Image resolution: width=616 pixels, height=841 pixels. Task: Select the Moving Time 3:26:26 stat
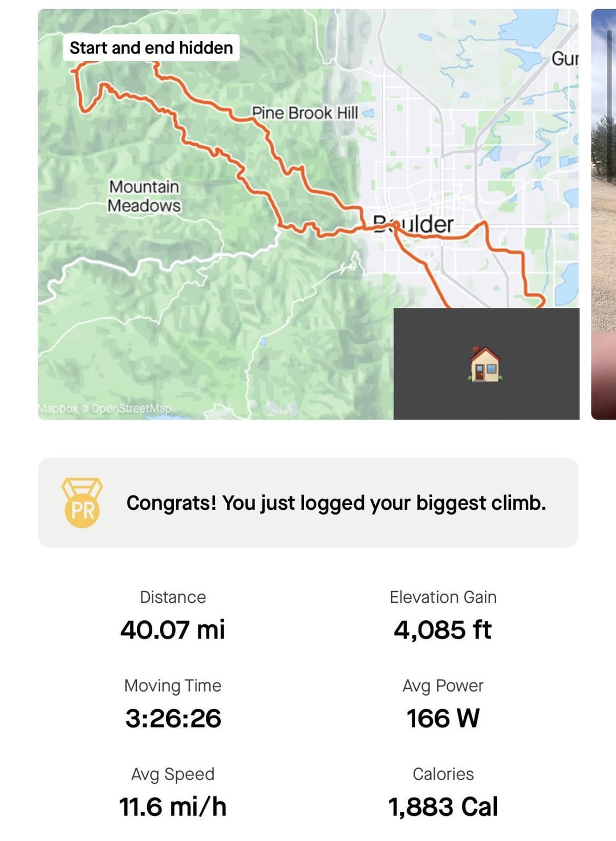pos(173,704)
